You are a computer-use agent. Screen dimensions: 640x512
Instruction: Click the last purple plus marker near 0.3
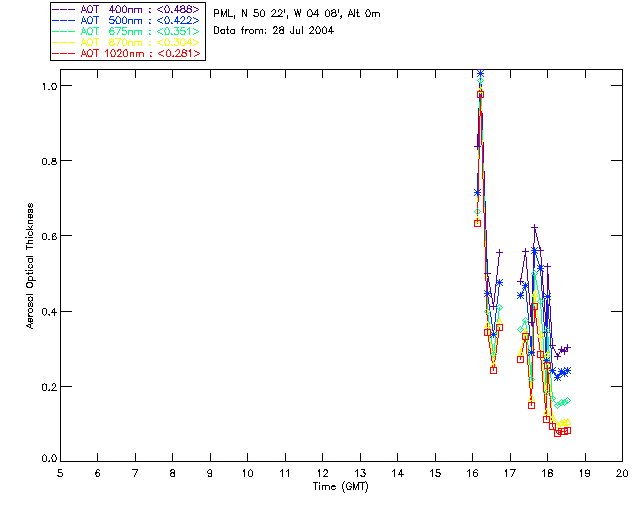click(567, 348)
